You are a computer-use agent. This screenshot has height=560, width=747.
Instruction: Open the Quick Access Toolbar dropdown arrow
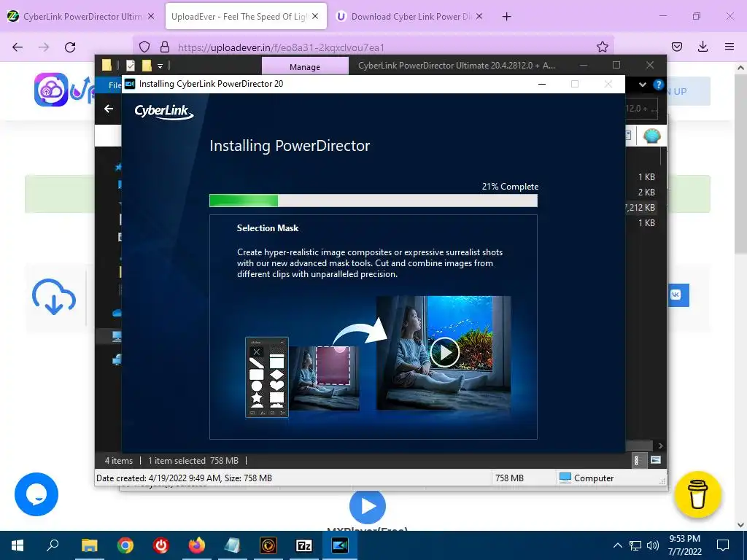[160, 66]
